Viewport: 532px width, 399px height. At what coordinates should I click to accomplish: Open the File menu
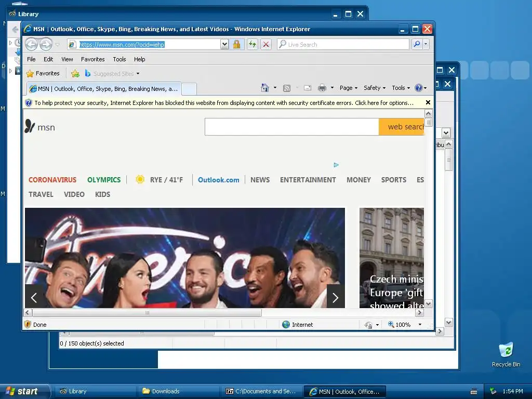coord(31,59)
